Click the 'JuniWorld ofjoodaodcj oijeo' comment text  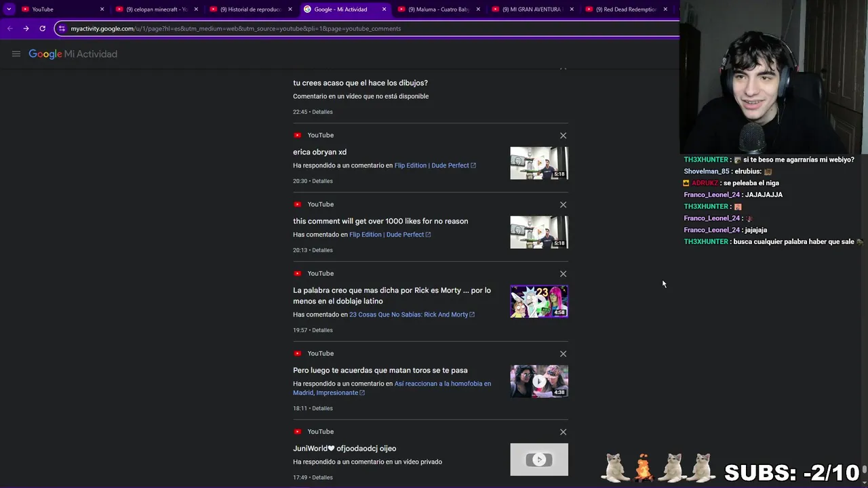(344, 448)
